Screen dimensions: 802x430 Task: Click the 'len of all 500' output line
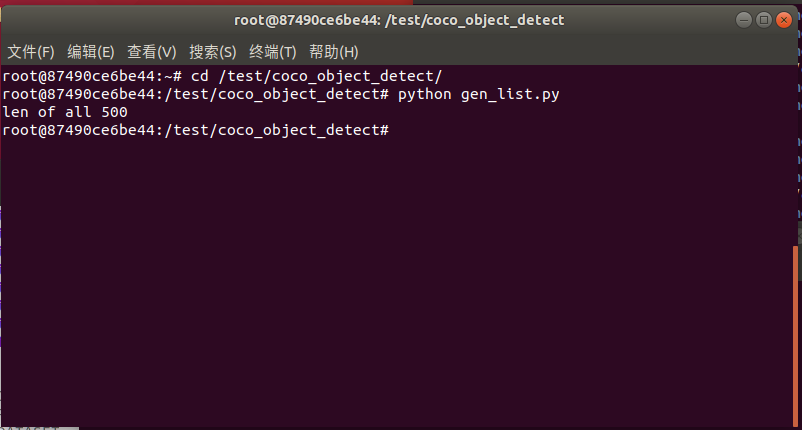click(65, 112)
